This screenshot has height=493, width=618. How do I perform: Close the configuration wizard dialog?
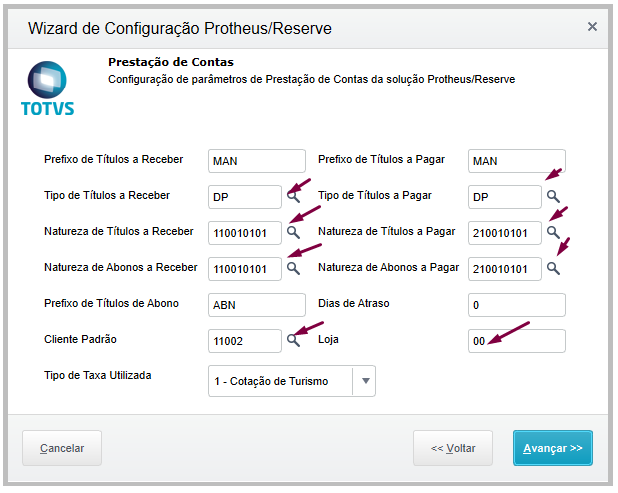click(592, 27)
